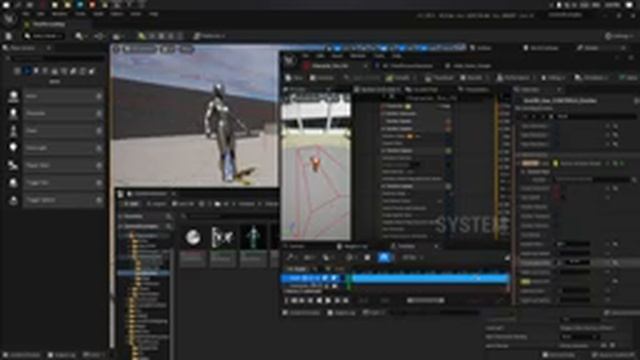Select the Actor entry in Place Actors
640x360 pixels.
55,96
